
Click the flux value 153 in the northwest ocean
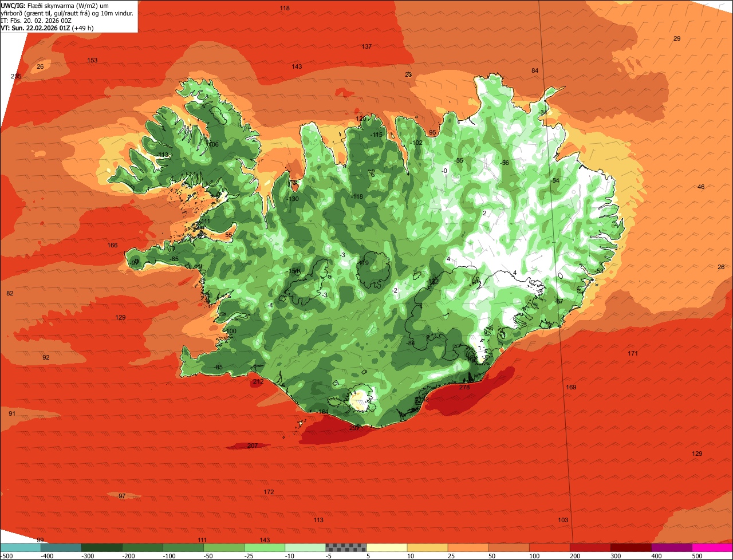tap(92, 61)
